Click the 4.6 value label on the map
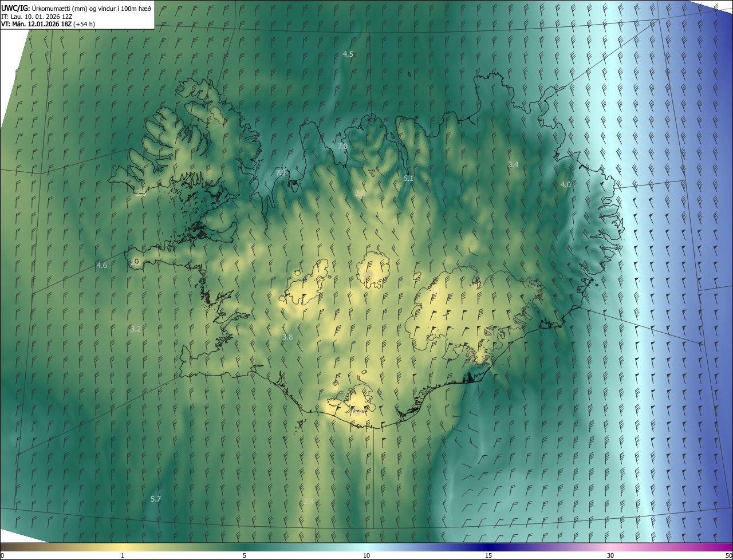This screenshot has height=560, width=733. pyautogui.click(x=102, y=265)
